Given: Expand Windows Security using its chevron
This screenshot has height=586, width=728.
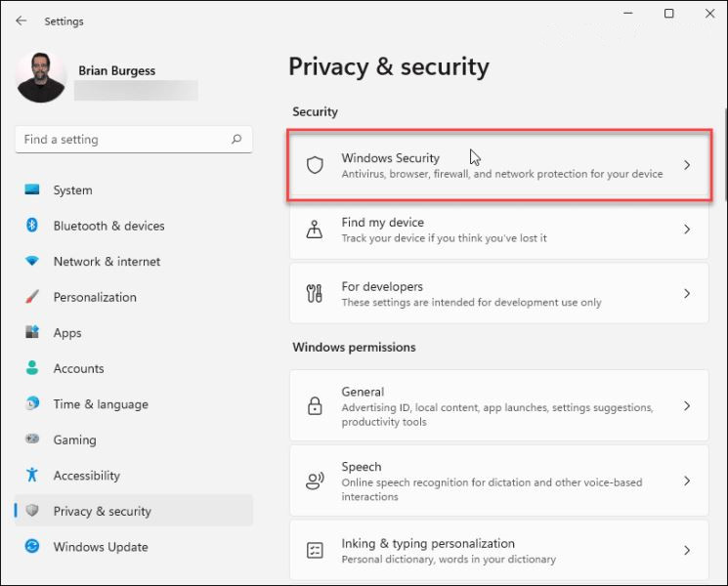Looking at the screenshot, I should pos(687,165).
